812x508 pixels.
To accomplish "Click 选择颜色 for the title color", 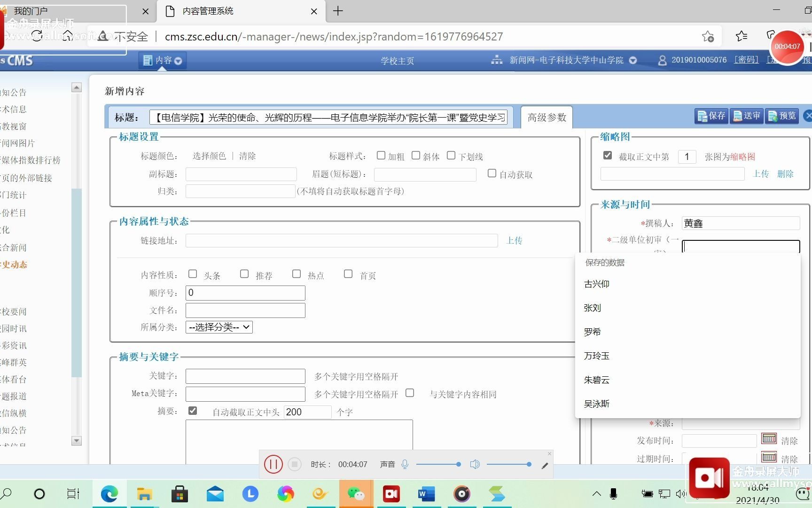I will coord(209,156).
